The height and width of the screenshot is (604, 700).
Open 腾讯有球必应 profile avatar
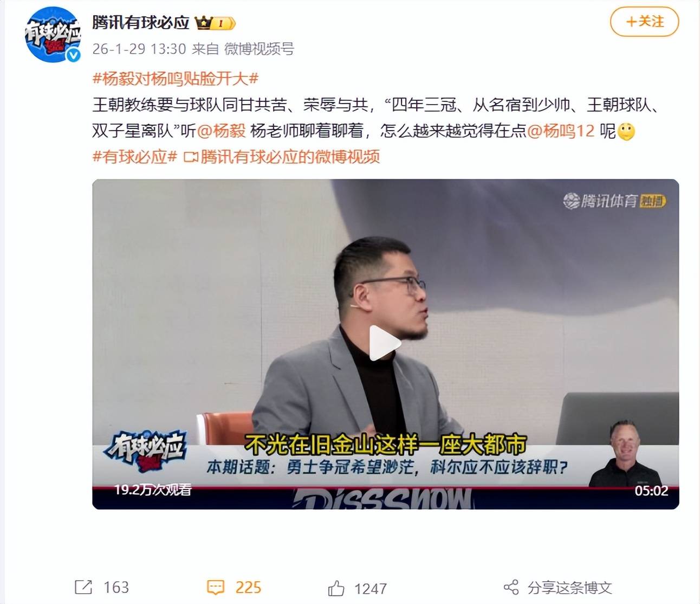click(x=53, y=34)
